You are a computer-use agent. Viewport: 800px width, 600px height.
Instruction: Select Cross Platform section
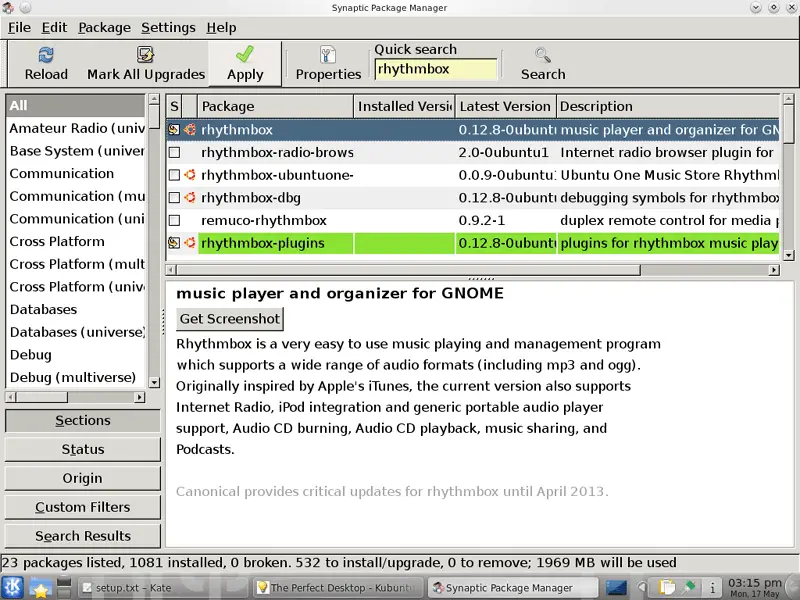76,241
